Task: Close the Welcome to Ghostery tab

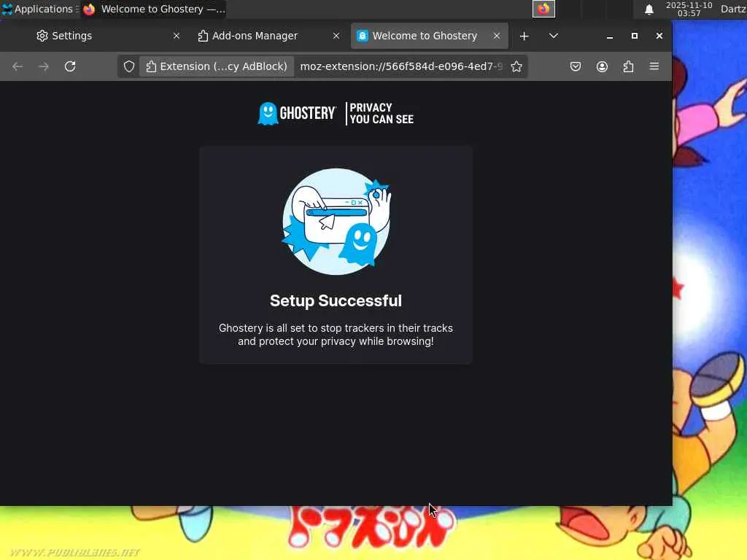Action: pyautogui.click(x=496, y=36)
